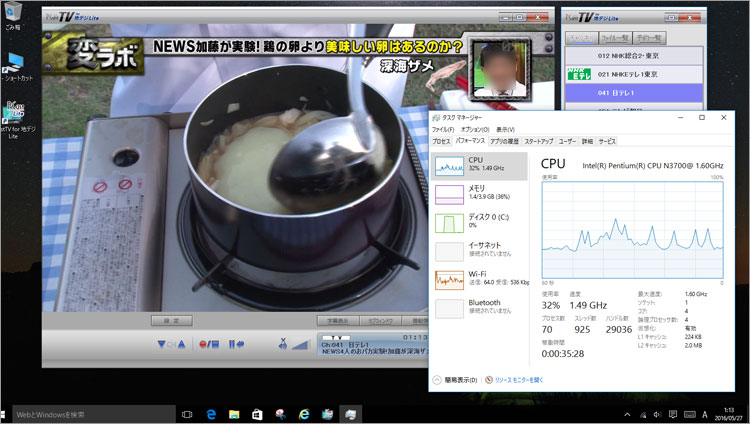Switch to アプリの履歴 tab in Task Manager
This screenshot has width=750, height=424.
[x=504, y=141]
